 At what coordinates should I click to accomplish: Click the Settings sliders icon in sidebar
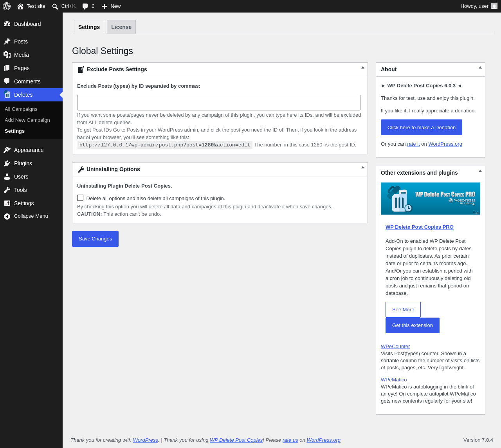coord(7,203)
